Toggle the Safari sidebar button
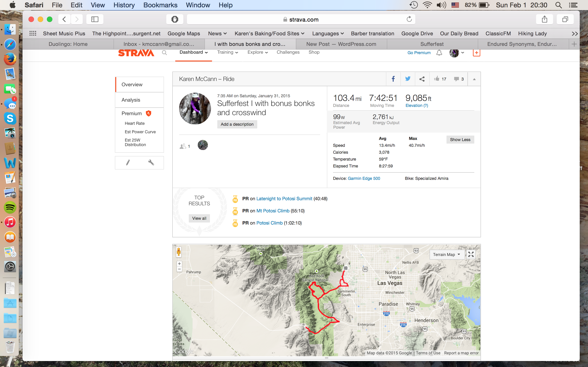The image size is (588, 367). pyautogui.click(x=95, y=19)
